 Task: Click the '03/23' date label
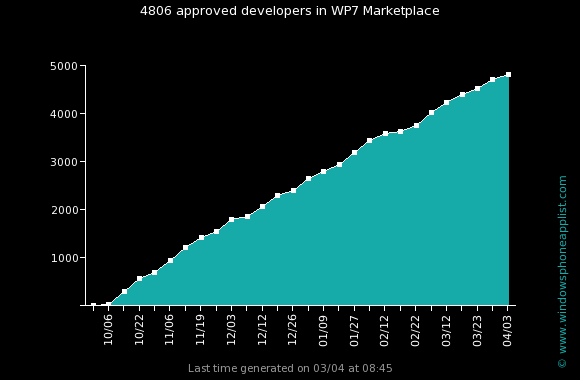coord(478,330)
